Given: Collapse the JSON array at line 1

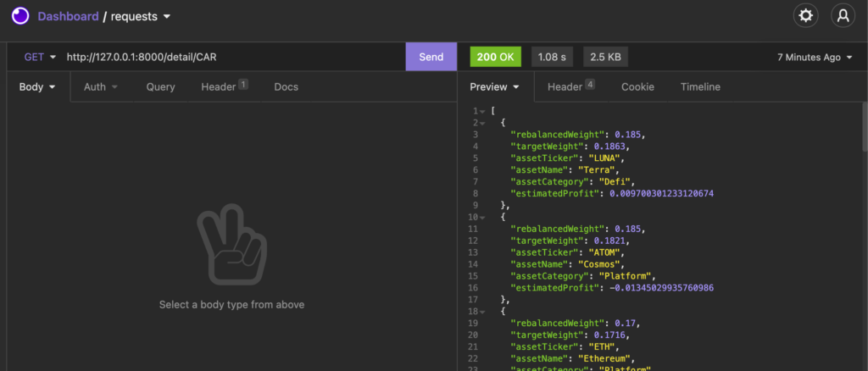Looking at the screenshot, I should [482, 111].
